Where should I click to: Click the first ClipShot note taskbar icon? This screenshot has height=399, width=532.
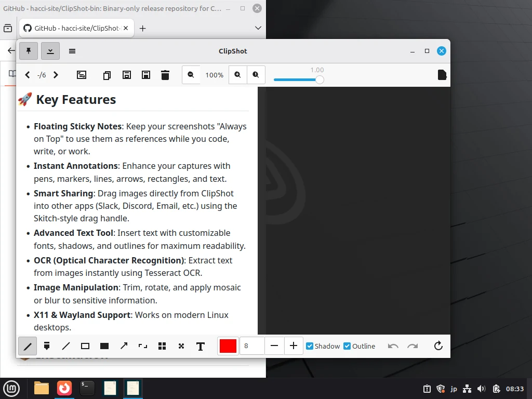point(110,388)
